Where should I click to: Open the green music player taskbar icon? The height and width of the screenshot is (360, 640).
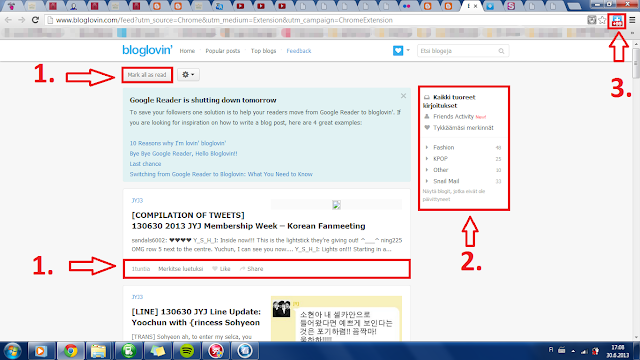click(129, 351)
